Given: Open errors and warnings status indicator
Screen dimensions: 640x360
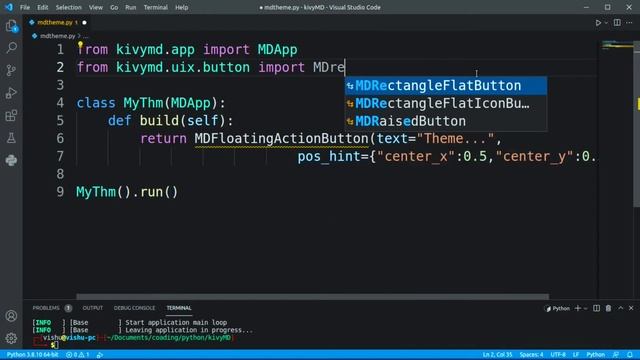Looking at the screenshot, I should click(x=78, y=355).
